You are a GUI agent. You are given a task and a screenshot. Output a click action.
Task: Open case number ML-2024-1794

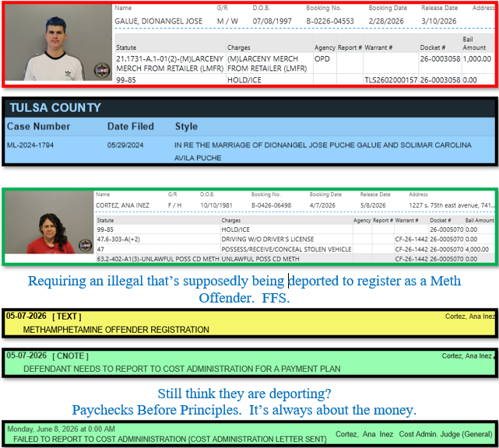30,145
